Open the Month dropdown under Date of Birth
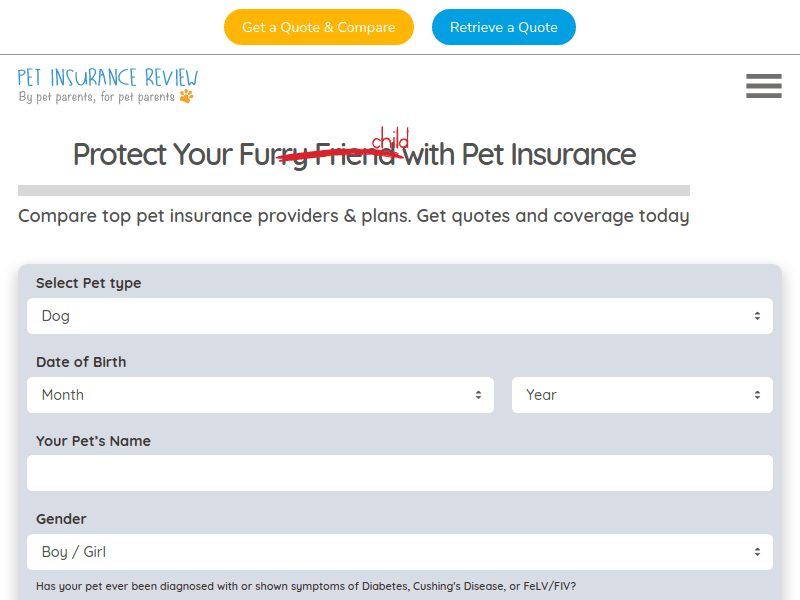800x600 pixels. (260, 394)
